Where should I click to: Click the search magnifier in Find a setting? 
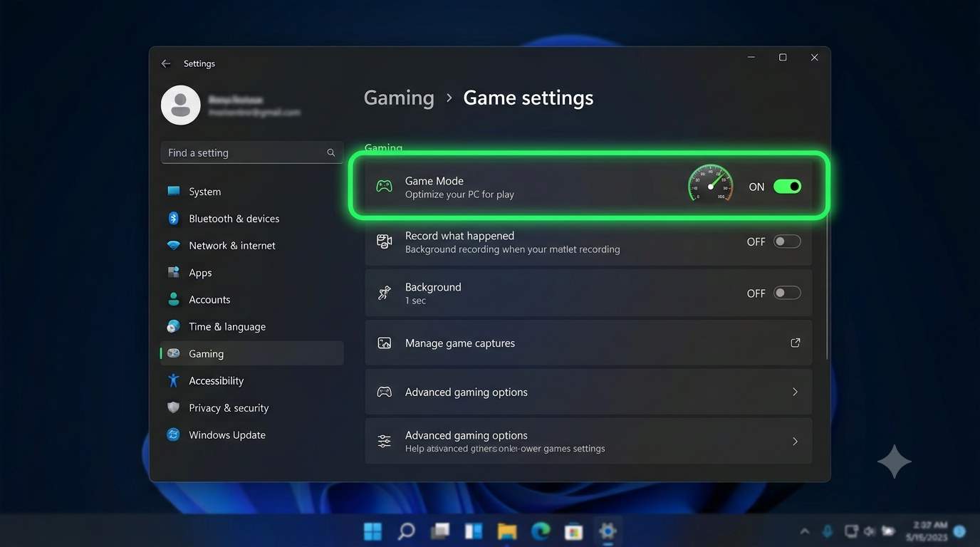coord(331,152)
